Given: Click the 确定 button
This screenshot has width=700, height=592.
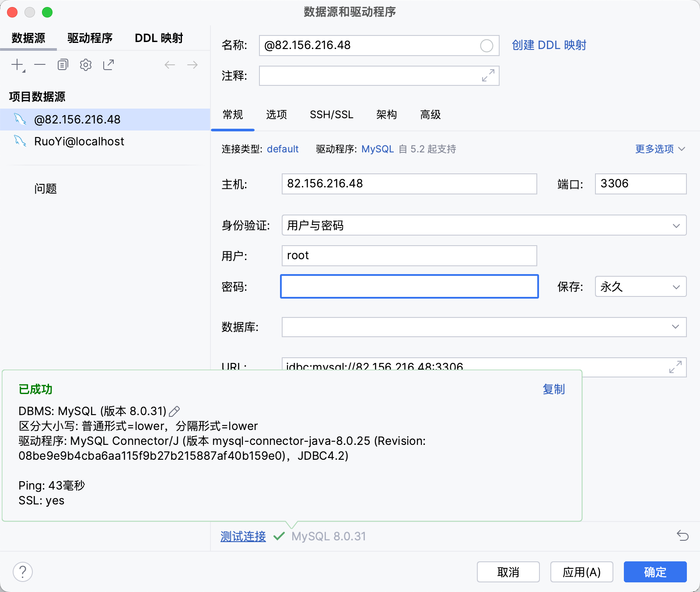Looking at the screenshot, I should pos(655,572).
